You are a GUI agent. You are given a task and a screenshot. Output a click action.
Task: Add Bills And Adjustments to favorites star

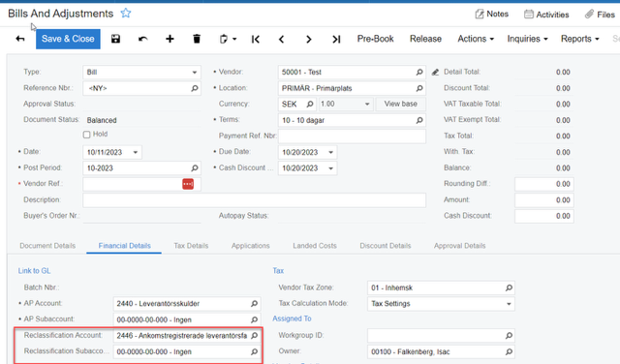coord(126,13)
